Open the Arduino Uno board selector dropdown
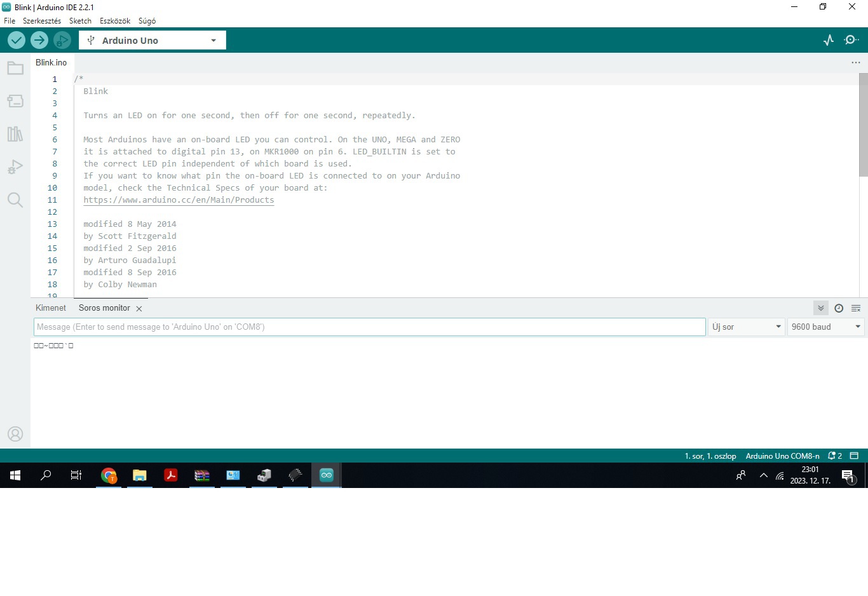This screenshot has height=596, width=868. click(x=153, y=40)
